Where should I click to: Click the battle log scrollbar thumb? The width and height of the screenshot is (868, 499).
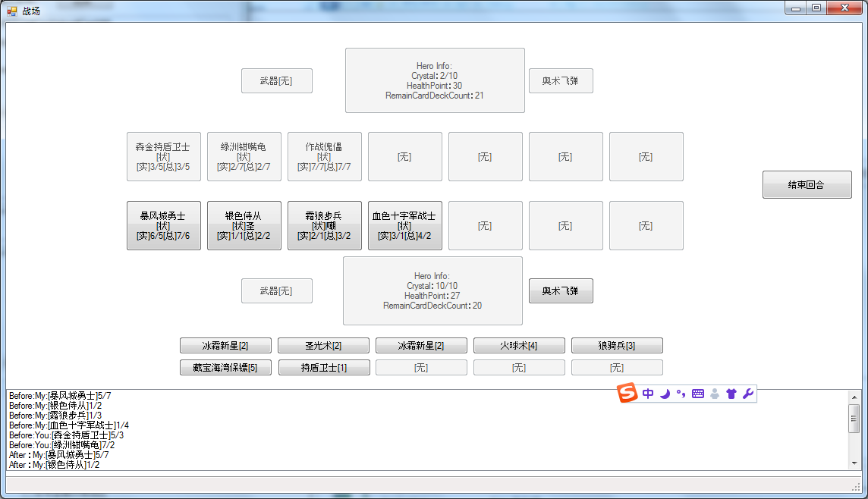[x=854, y=418]
